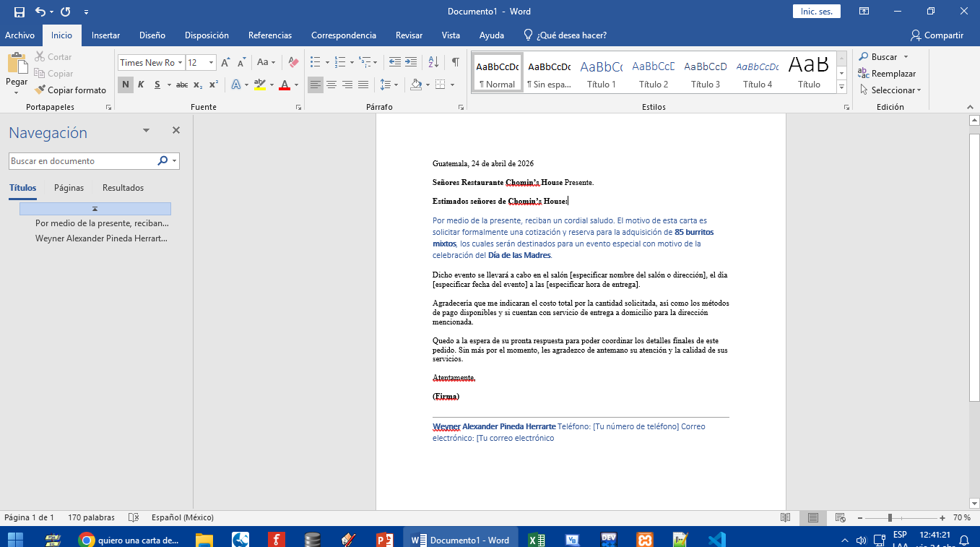Increase font size with the larger A icon
Viewport: 980px width, 547px height.
click(226, 63)
